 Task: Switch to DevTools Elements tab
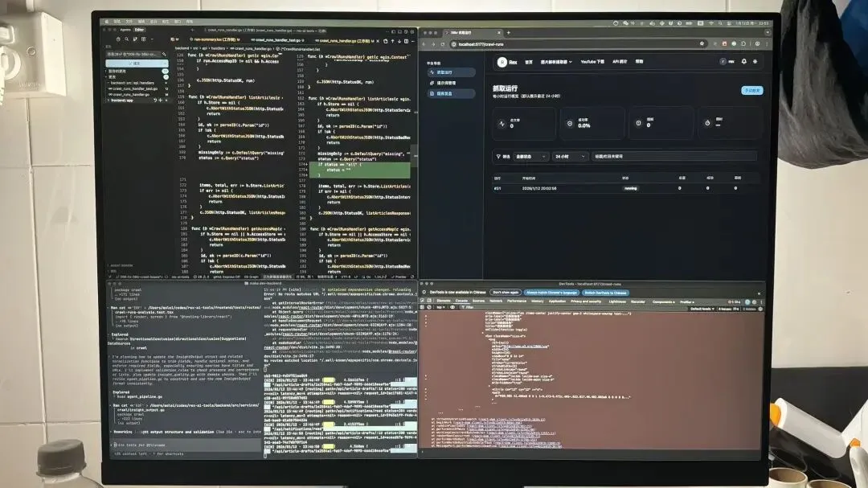coord(444,301)
